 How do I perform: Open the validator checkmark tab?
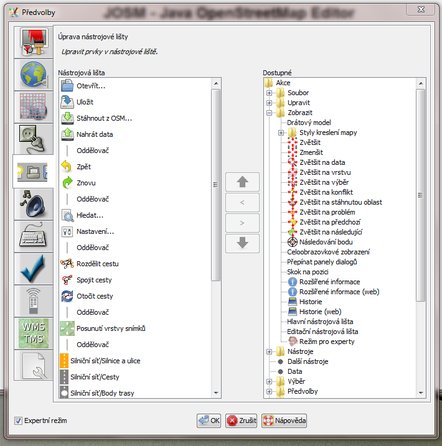[33, 268]
